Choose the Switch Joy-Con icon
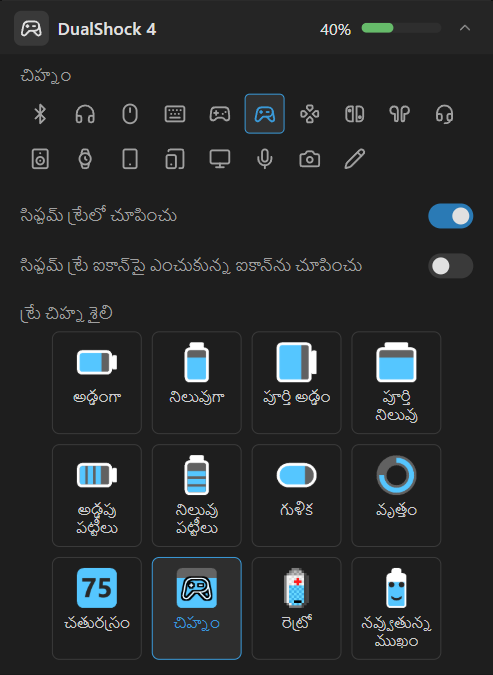Screen dimensions: 493x675 tap(354, 114)
